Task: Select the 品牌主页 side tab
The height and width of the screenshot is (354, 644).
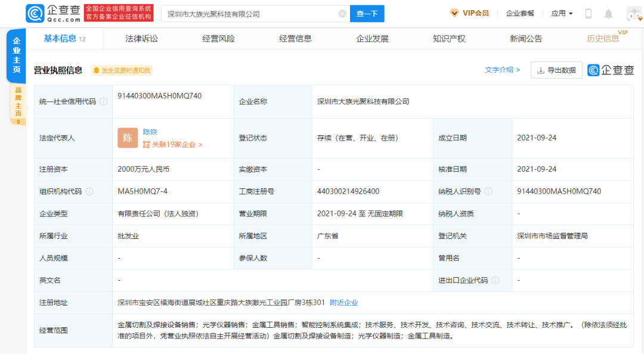Action: coord(18,102)
